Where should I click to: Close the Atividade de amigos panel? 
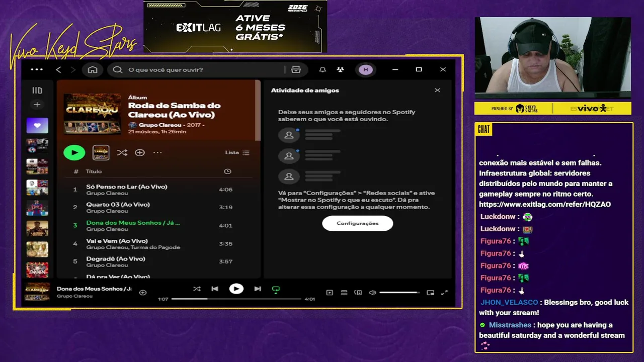pyautogui.click(x=437, y=90)
